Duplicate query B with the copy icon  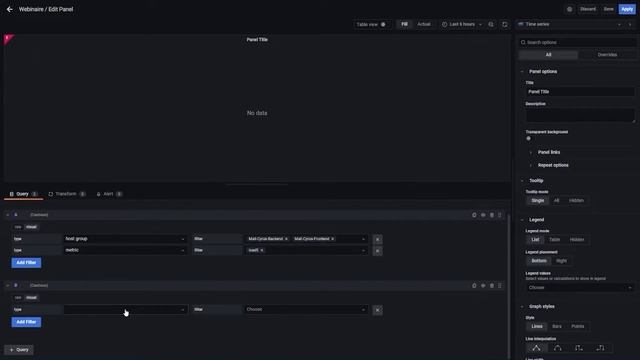(x=474, y=285)
